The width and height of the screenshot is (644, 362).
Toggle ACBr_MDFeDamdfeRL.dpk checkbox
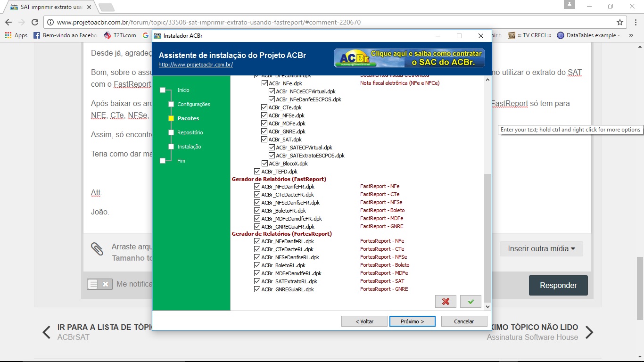click(257, 273)
